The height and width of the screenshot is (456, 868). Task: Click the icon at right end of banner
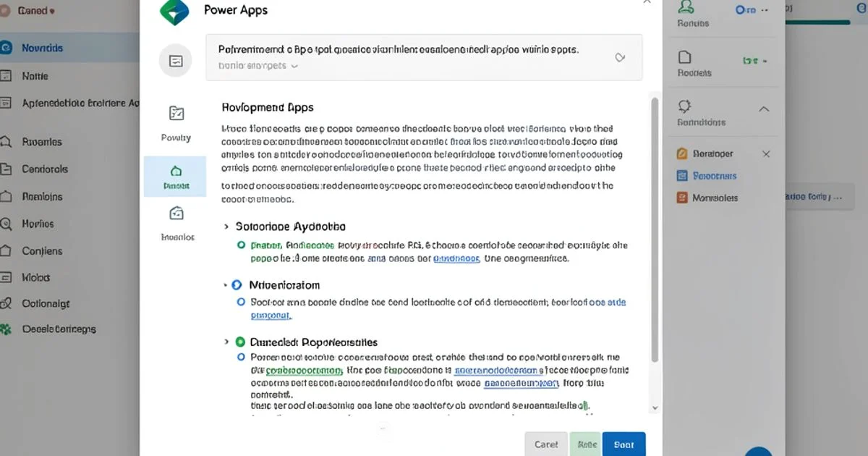click(620, 57)
